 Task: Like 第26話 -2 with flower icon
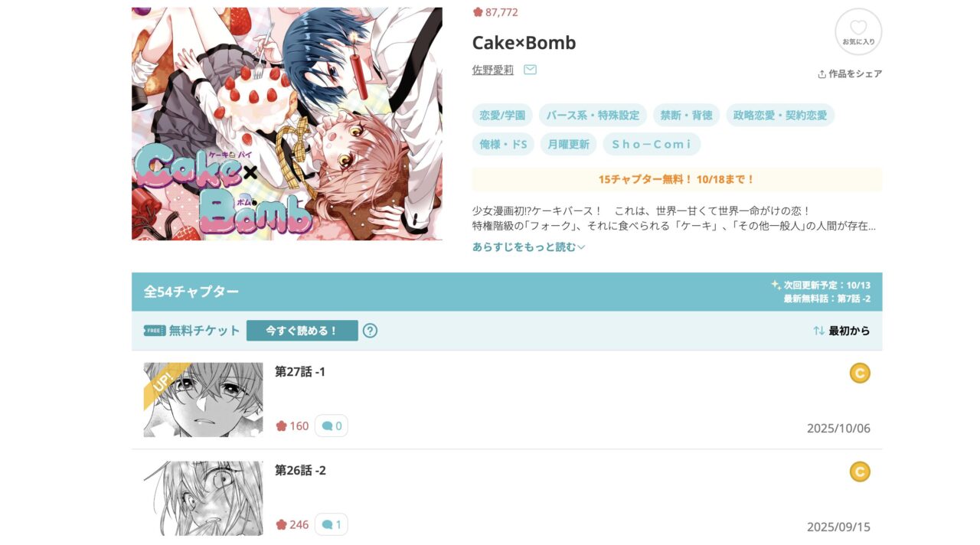(281, 524)
